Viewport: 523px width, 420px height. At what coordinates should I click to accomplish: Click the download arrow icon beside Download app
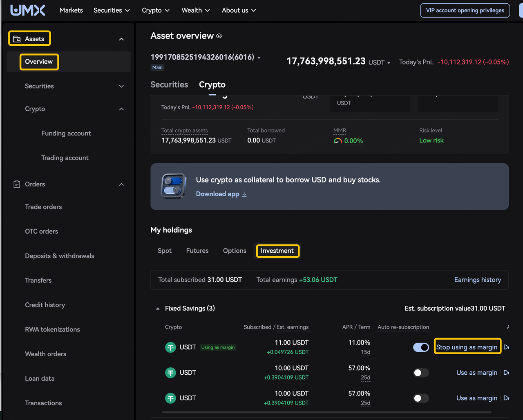pos(244,194)
